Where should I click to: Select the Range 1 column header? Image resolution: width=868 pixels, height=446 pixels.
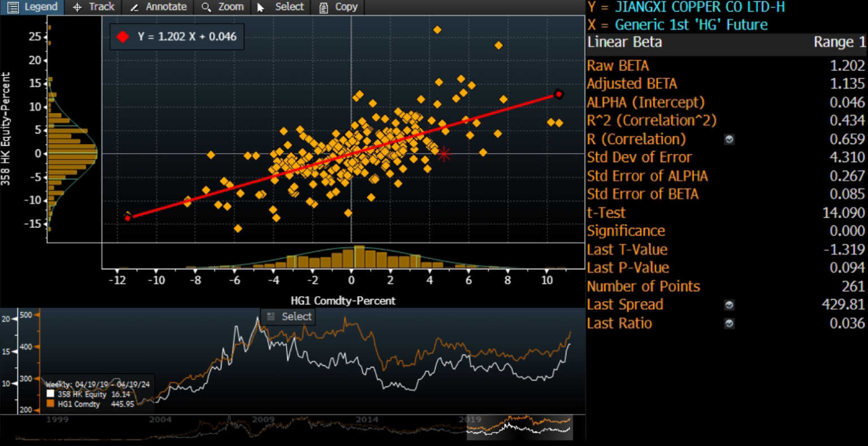click(839, 42)
